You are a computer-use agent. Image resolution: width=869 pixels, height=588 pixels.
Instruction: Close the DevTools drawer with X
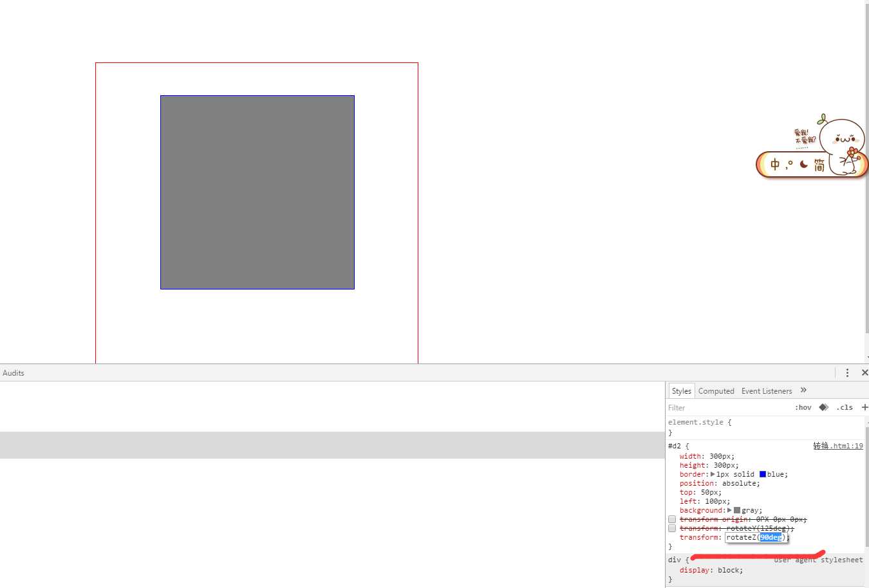[864, 372]
